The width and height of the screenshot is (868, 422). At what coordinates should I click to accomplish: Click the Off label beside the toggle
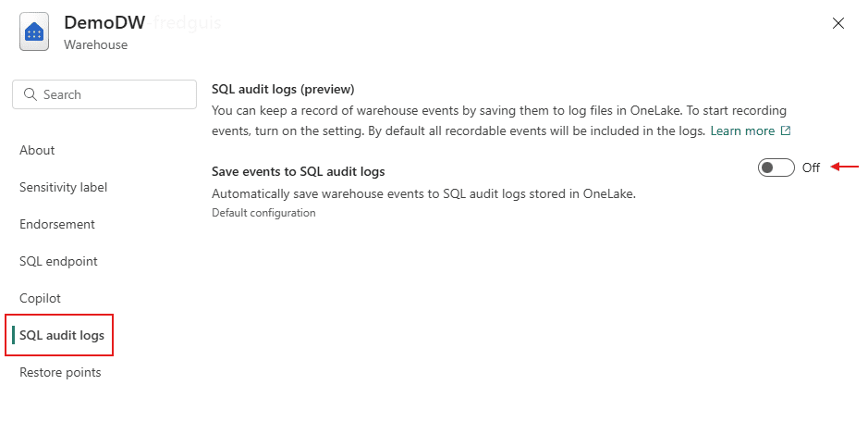point(811,168)
